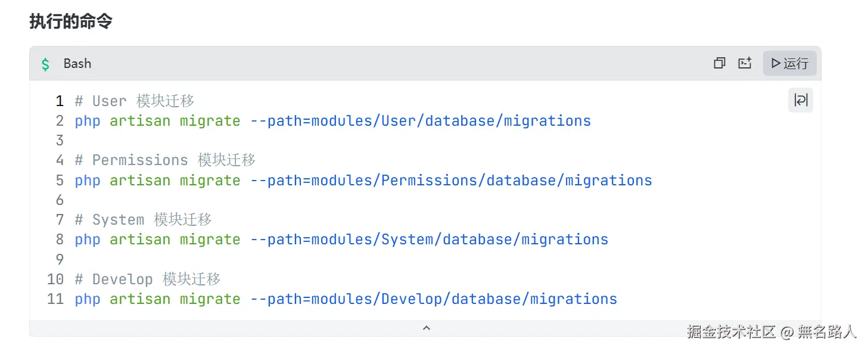Viewport: 868px width, 351px height.
Task: Collapse the code block with bottom chevron
Action: click(426, 328)
